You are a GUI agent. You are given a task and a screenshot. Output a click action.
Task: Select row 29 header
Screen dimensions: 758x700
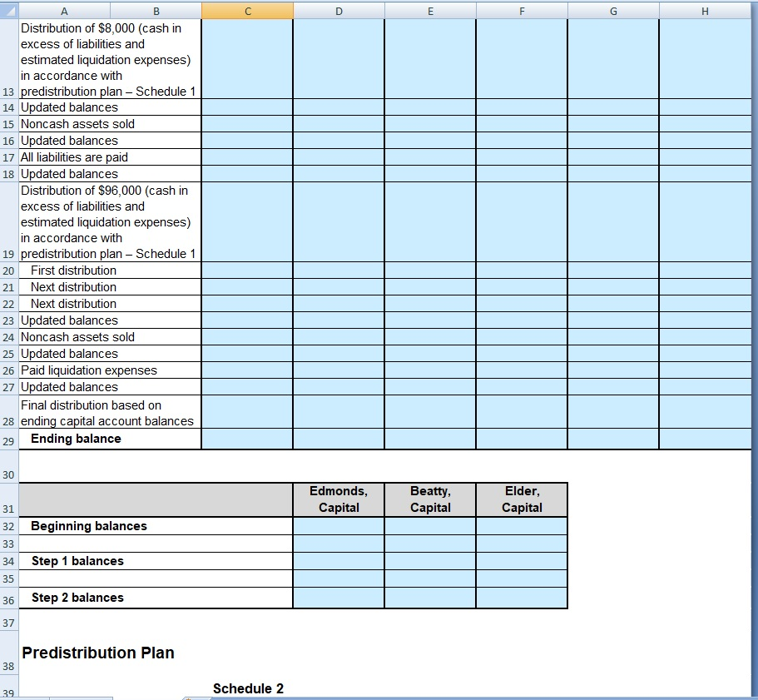coord(9,439)
